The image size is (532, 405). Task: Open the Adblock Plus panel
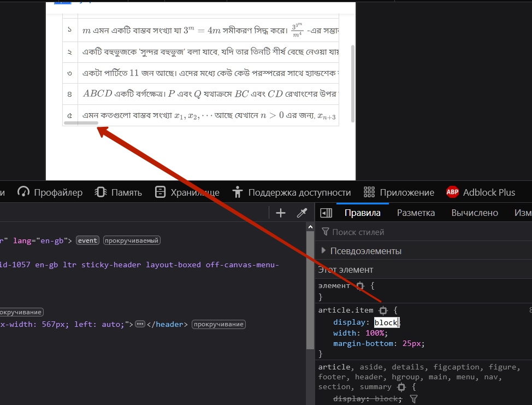(481, 192)
